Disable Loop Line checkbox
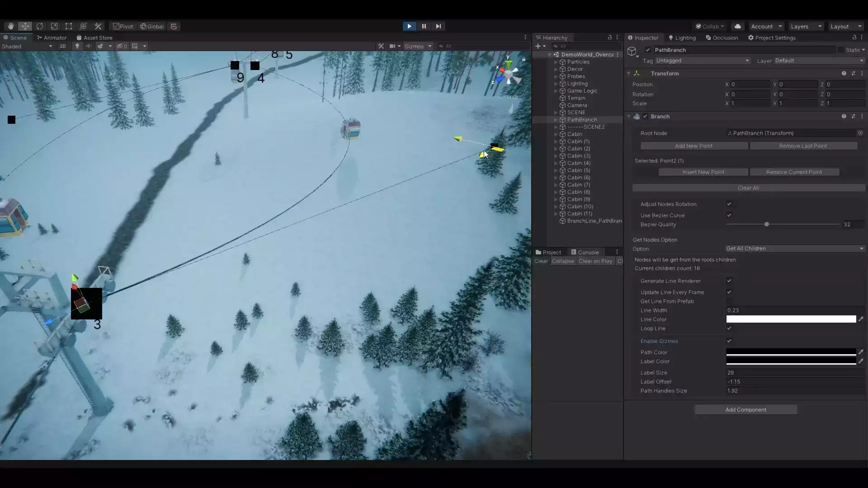Image resolution: width=868 pixels, height=488 pixels. coord(729,328)
